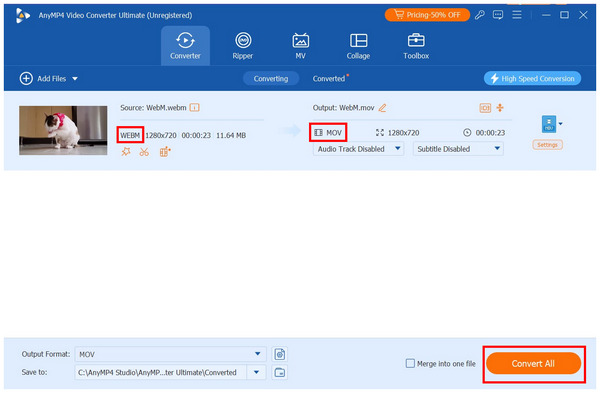Open the enhance video icon

tap(165, 152)
